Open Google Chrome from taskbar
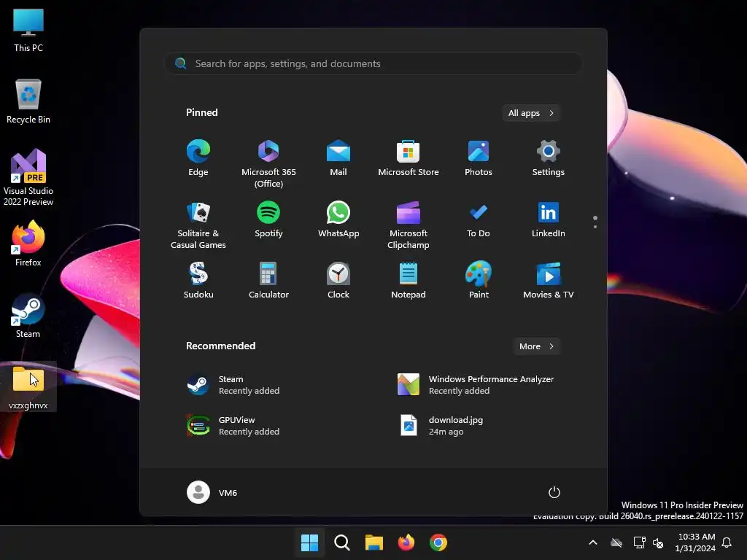This screenshot has width=747, height=560. [x=438, y=542]
